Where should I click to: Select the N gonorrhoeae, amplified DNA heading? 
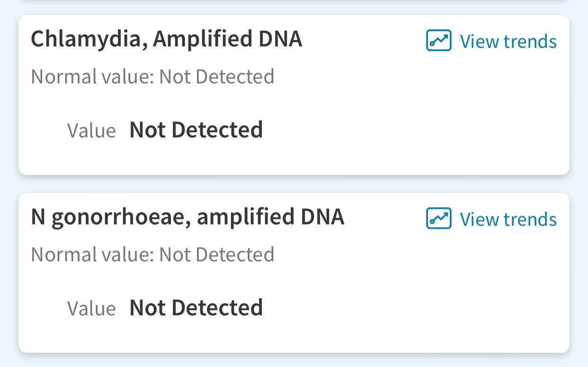click(x=187, y=217)
